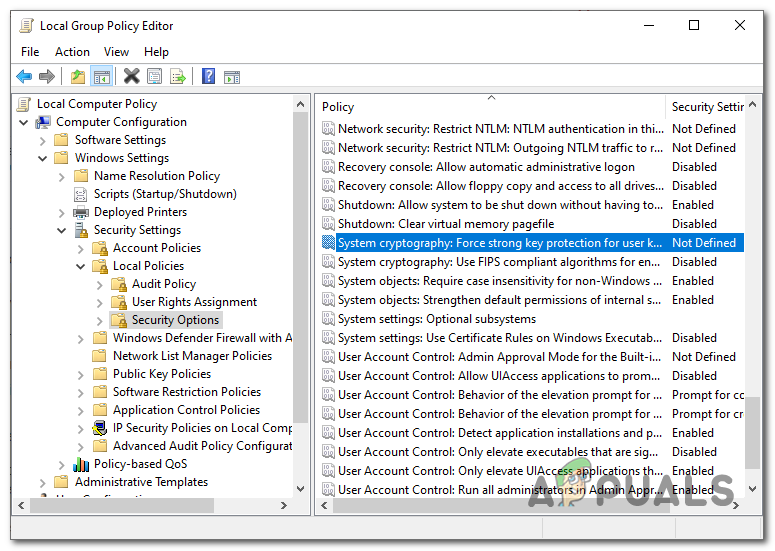This screenshot has height=551, width=775.
Task: Click the Windows Defender Firewall folder icon
Action: (100, 338)
